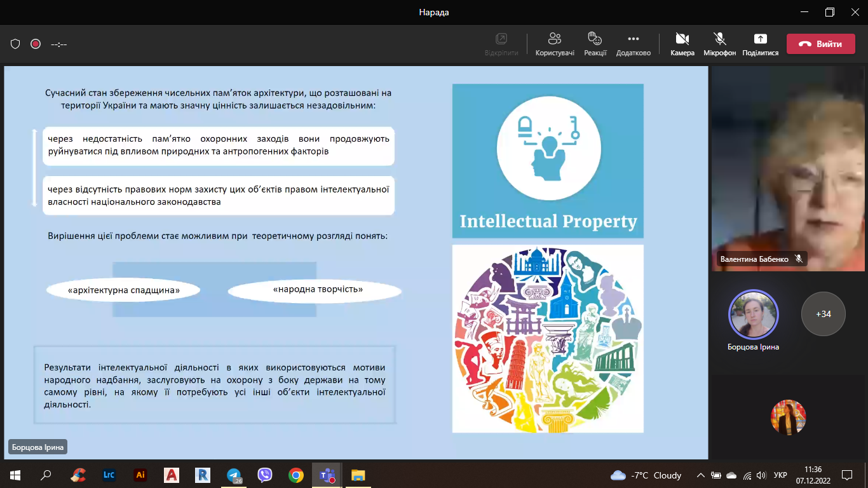Viewport: 868px width, 488px height.
Task: Open Microsoft Teams from the taskbar
Action: [327, 475]
